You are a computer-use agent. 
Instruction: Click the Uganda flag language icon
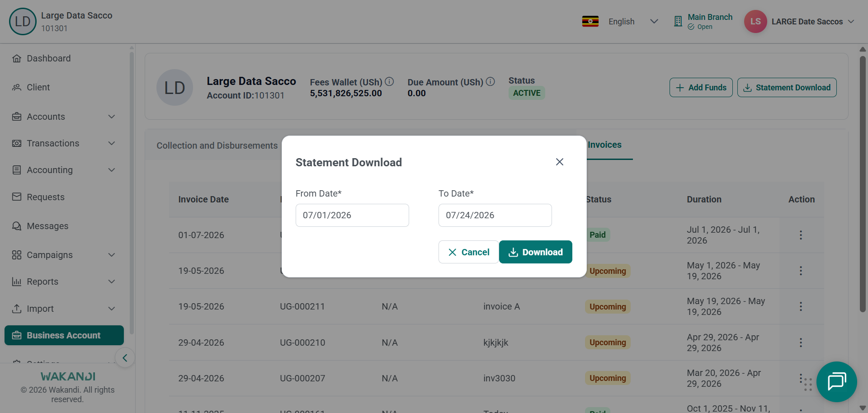[590, 21]
